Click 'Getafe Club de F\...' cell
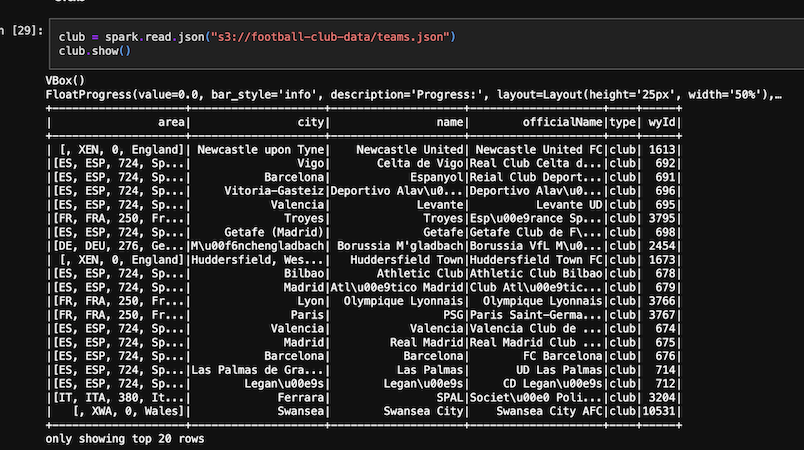804x450 pixels. pos(536,232)
